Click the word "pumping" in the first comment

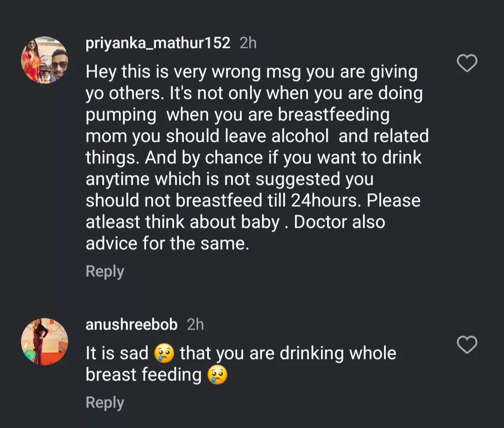pyautogui.click(x=121, y=115)
